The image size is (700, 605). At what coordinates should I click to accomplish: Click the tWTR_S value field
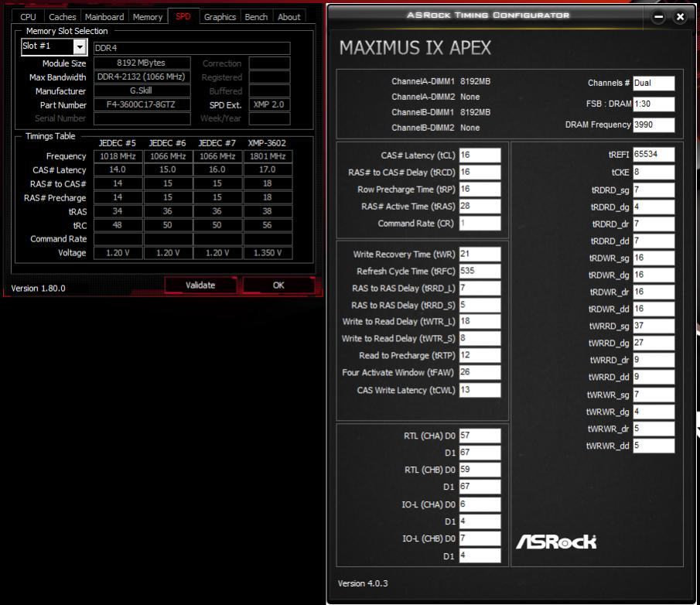pos(480,338)
